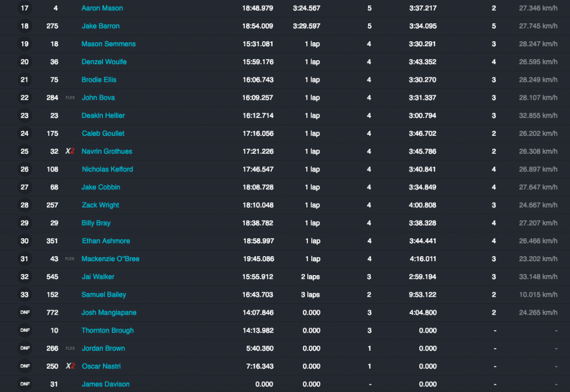
Task: Click the DNF badge for James Davison
Action: pos(24,384)
